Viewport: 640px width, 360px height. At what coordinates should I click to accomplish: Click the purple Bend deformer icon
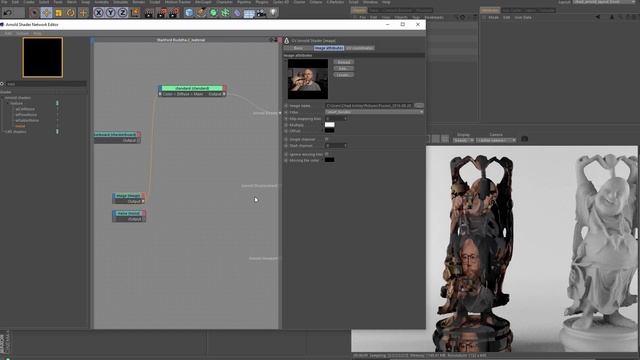tap(237, 13)
